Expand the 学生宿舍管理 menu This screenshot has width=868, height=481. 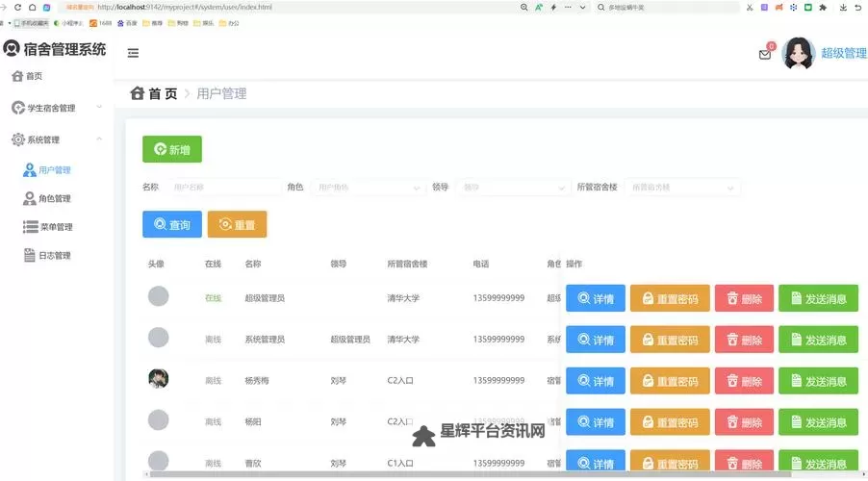pyautogui.click(x=57, y=108)
